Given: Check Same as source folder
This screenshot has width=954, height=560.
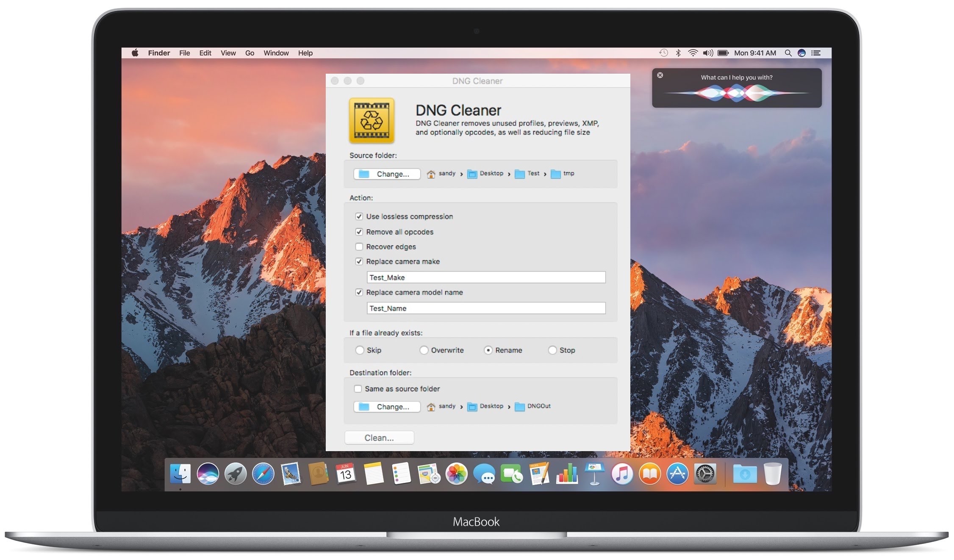Looking at the screenshot, I should click(x=358, y=389).
